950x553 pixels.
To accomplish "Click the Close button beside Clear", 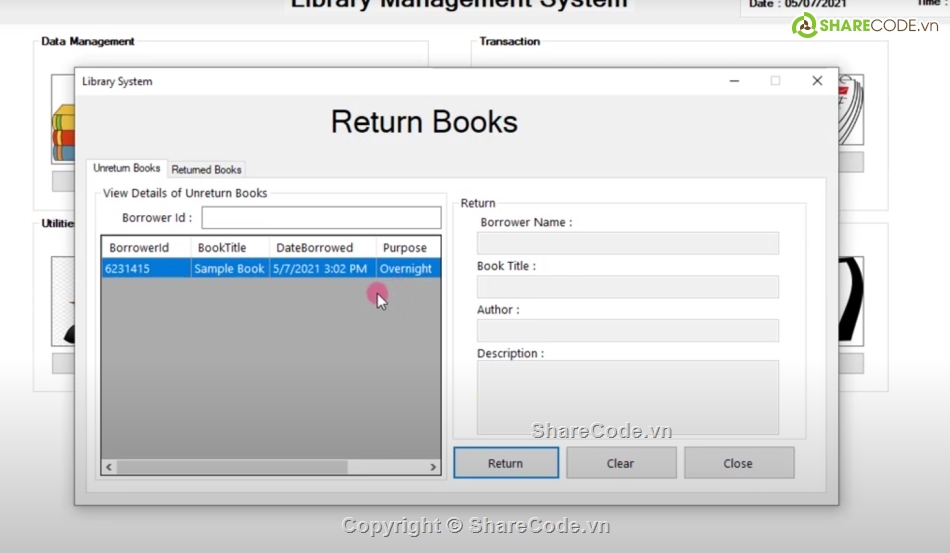I will 738,463.
